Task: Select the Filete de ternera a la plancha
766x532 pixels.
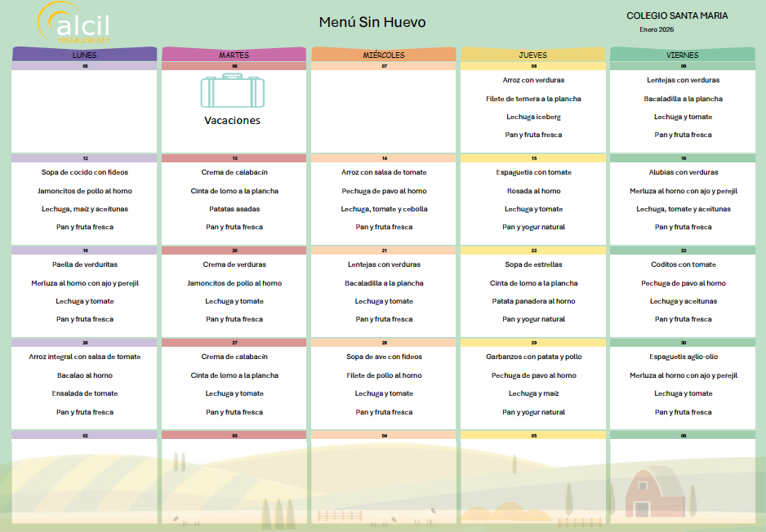Action: [533, 99]
